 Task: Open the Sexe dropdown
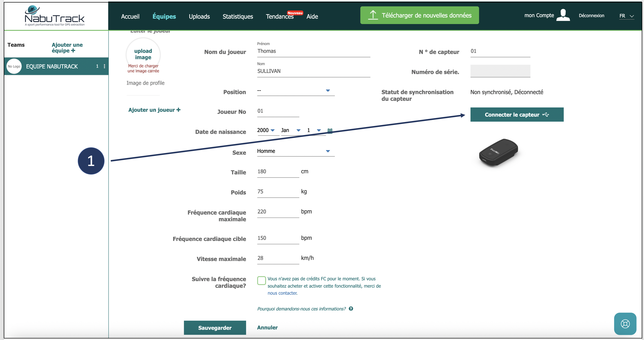pos(296,151)
